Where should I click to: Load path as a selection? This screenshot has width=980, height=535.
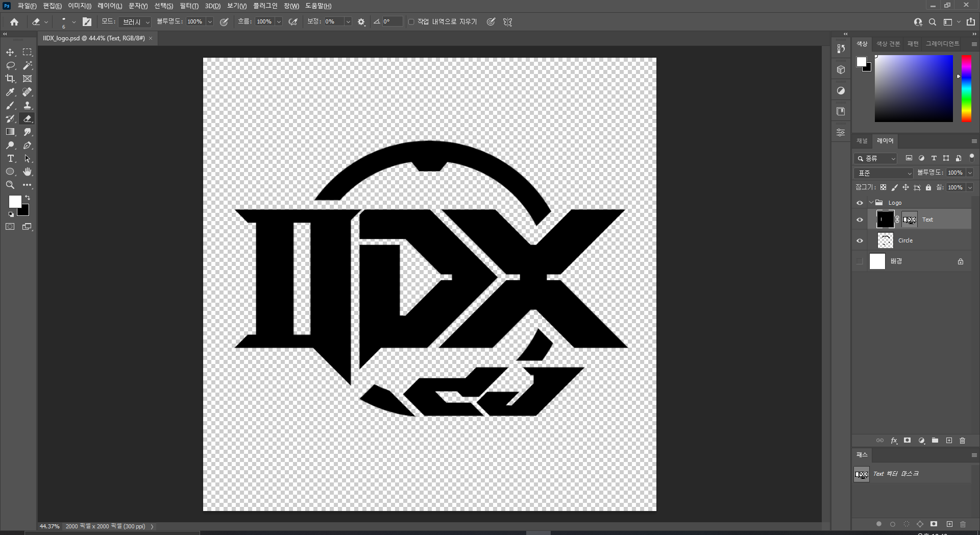(x=906, y=524)
